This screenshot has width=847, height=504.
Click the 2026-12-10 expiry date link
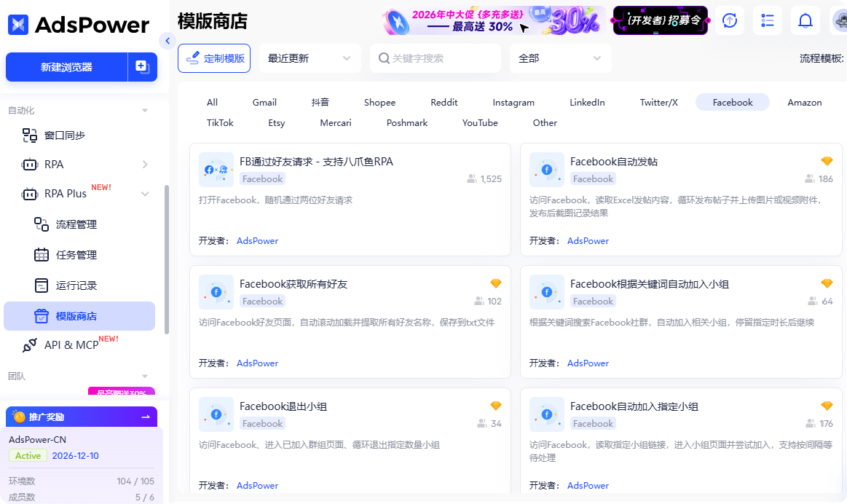tap(75, 455)
